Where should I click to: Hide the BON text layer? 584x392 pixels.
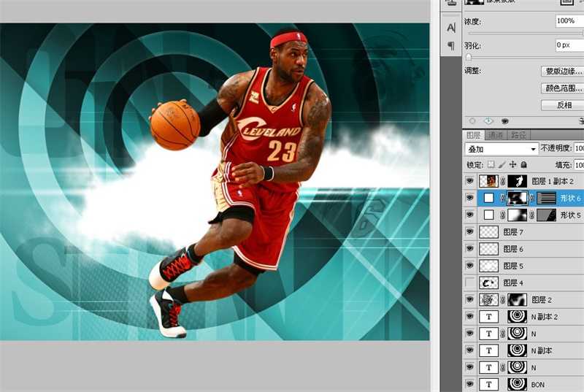point(470,384)
